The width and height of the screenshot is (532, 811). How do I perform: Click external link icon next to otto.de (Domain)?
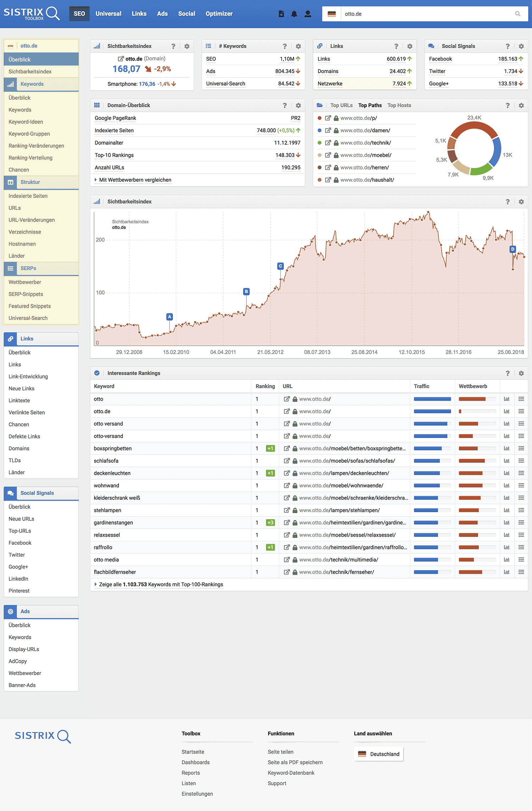click(121, 59)
